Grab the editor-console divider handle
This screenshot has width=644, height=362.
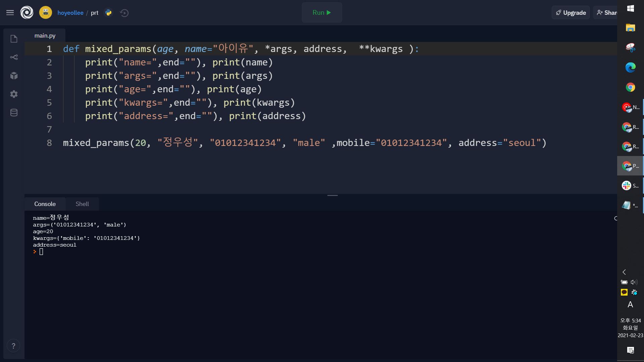332,195
